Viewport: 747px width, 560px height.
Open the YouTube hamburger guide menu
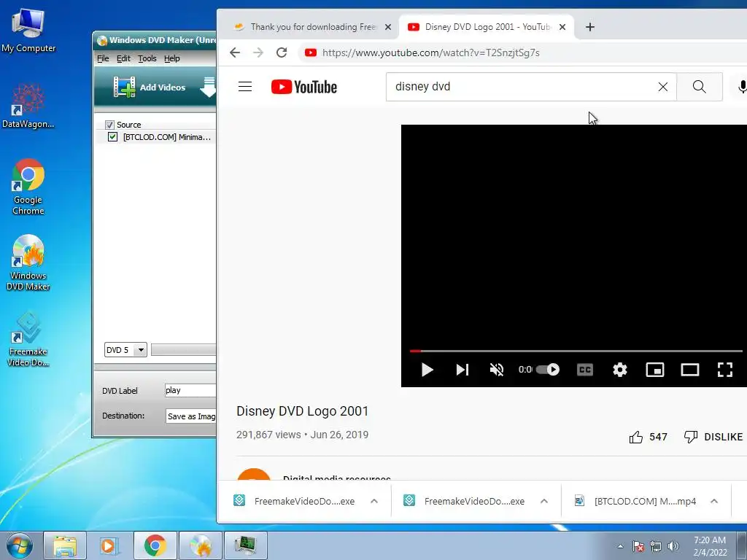[245, 87]
